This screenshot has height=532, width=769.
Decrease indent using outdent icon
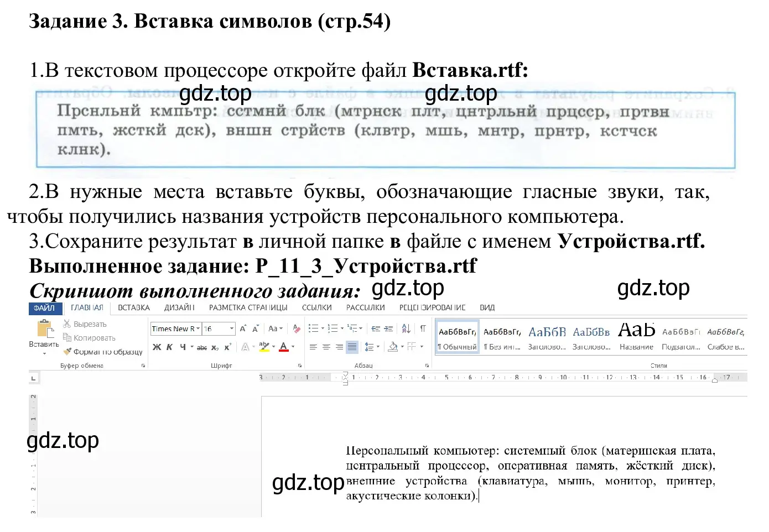pos(376,328)
